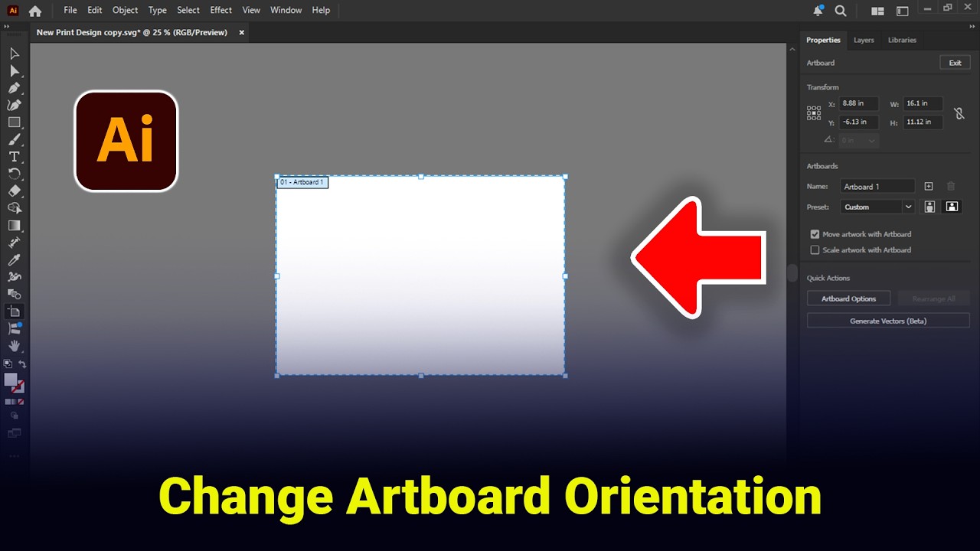Image resolution: width=980 pixels, height=551 pixels.
Task: Click the W width field
Action: [923, 103]
